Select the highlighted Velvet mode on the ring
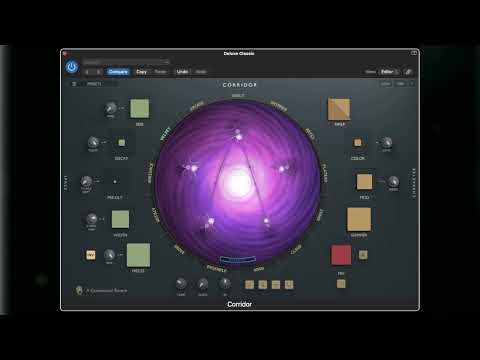This screenshot has width=480, height=360. pyautogui.click(x=165, y=134)
